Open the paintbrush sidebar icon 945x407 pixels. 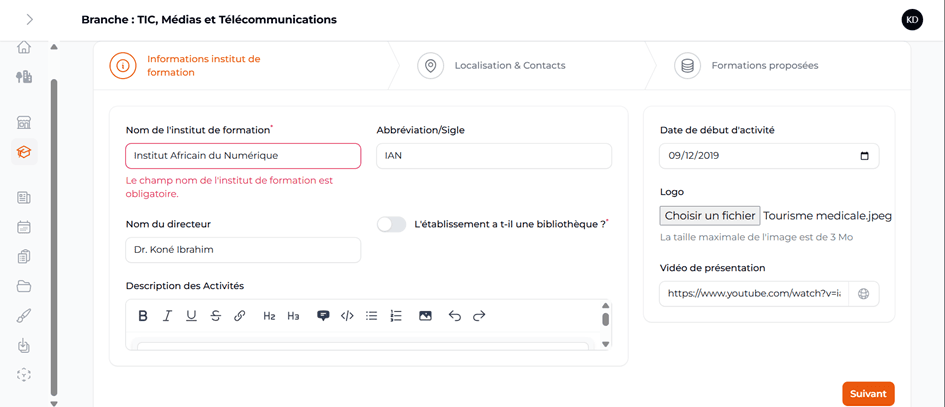(24, 315)
